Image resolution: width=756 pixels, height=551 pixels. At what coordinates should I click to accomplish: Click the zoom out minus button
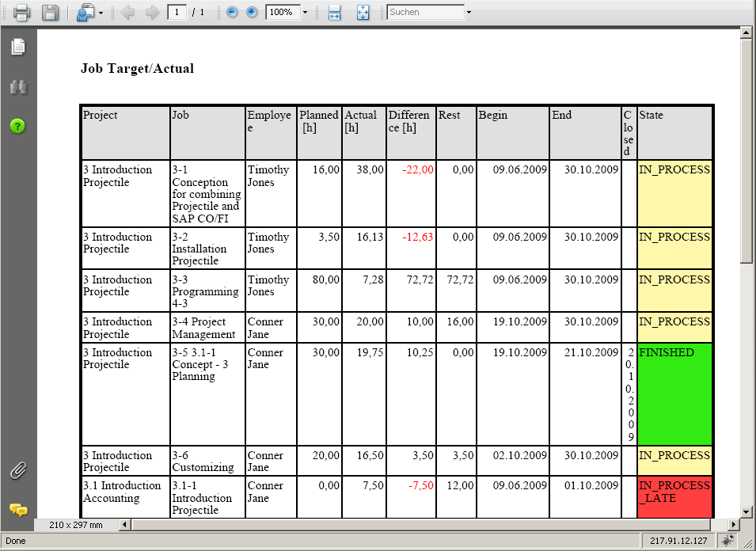click(x=232, y=13)
